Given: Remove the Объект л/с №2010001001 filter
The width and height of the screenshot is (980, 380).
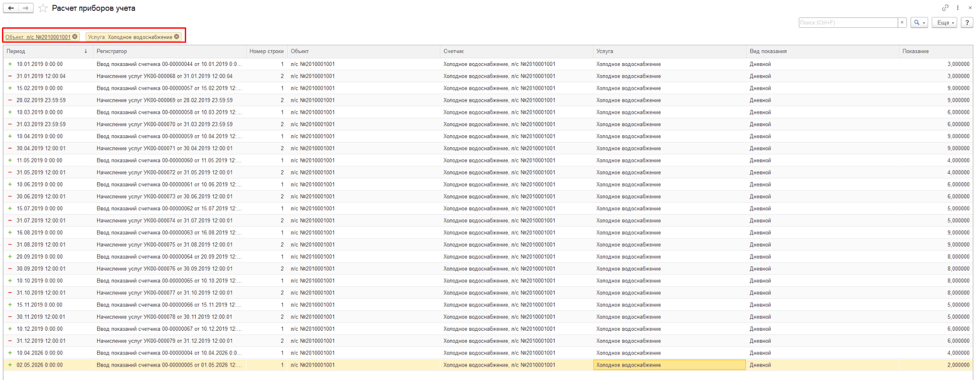Looking at the screenshot, I should [x=75, y=37].
